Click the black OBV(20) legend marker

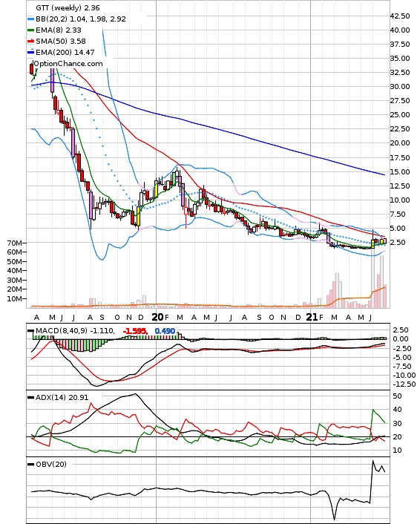click(30, 464)
